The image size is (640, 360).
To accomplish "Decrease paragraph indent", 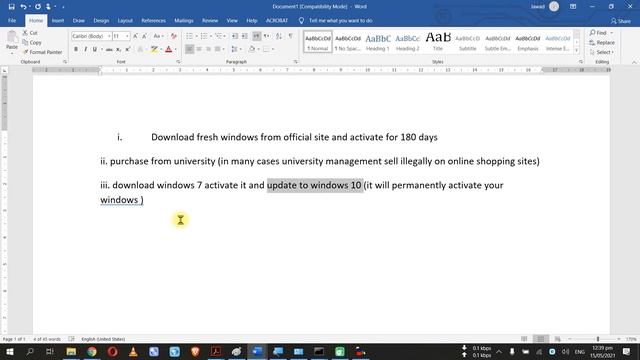I will [235, 36].
